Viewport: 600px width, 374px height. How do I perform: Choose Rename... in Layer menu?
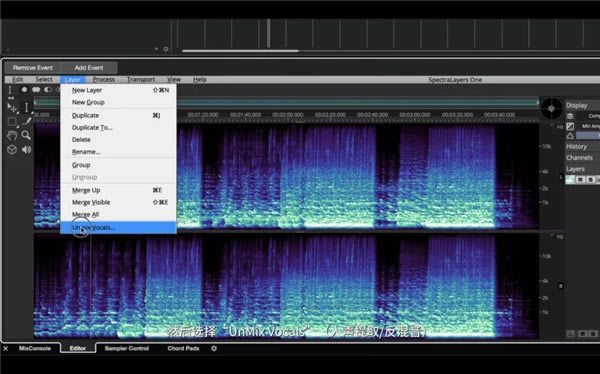coord(118,152)
